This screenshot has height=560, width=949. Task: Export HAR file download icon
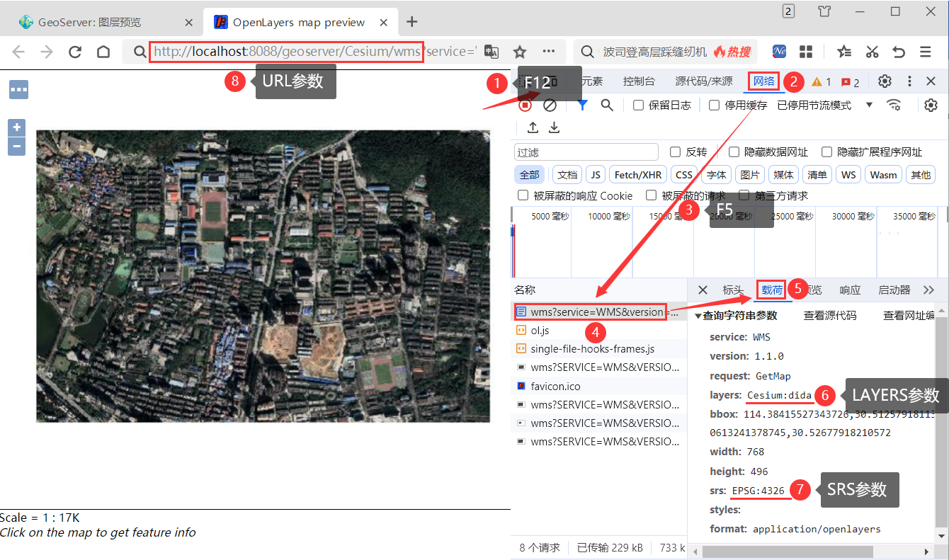[555, 127]
